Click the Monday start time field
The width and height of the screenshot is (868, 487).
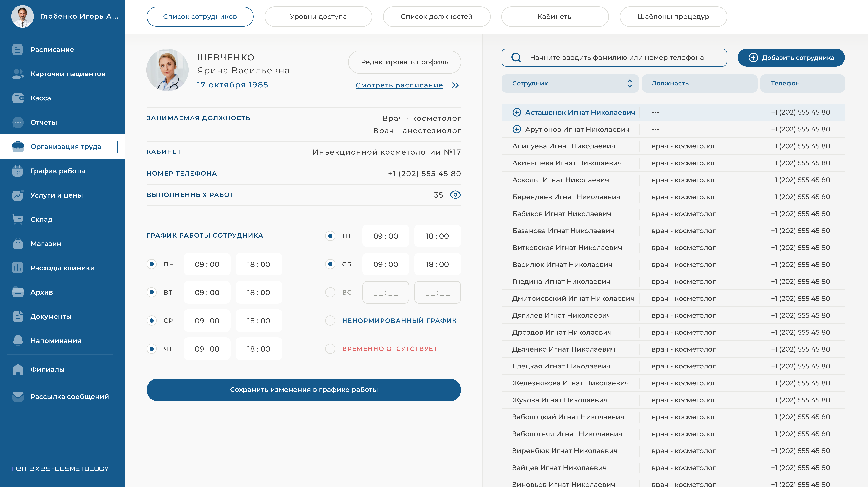[x=207, y=264]
